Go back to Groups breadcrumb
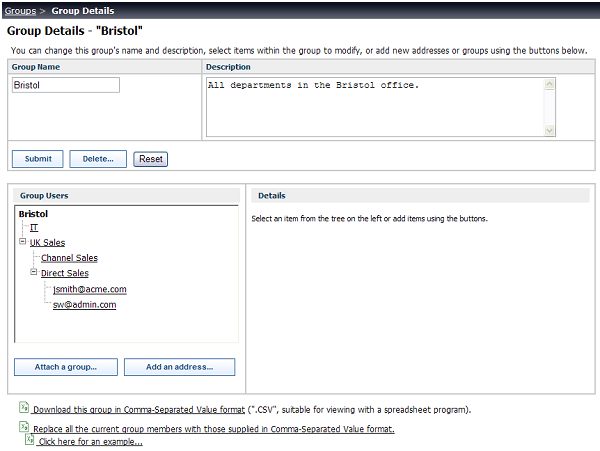 [20, 11]
